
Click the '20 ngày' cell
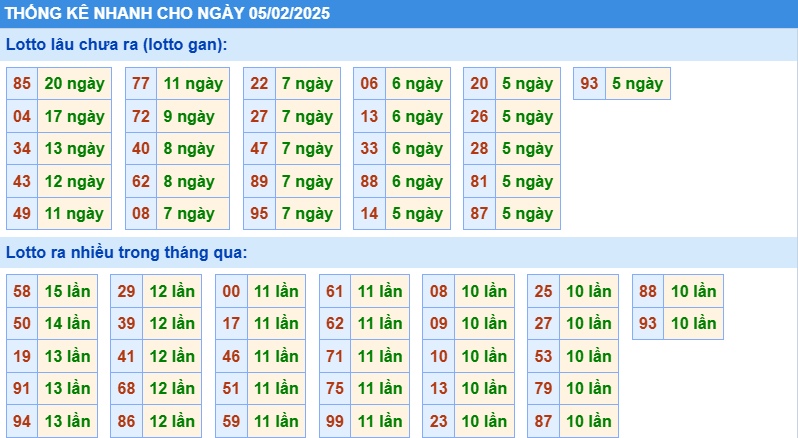pos(74,84)
